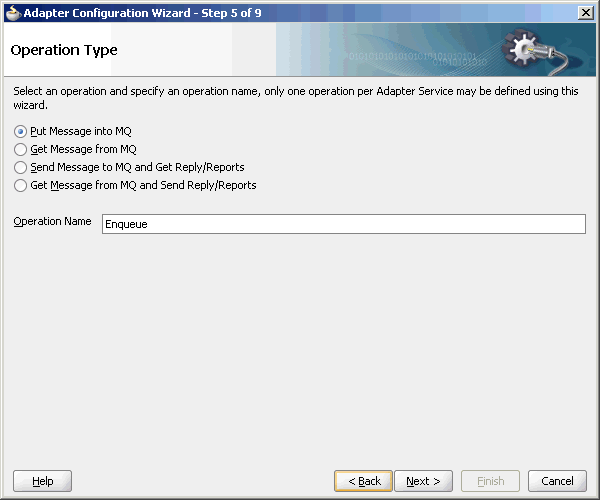Close the Adapter Configuration Wizard window

tap(585, 13)
